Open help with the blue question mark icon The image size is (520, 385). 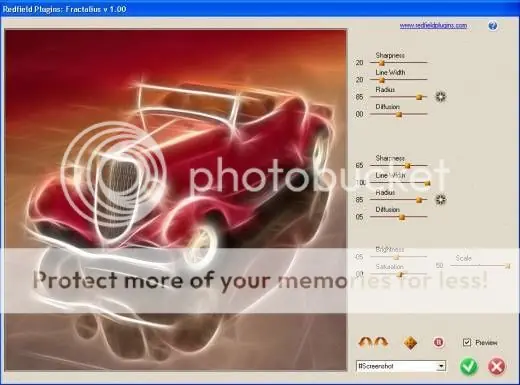[x=492, y=26]
